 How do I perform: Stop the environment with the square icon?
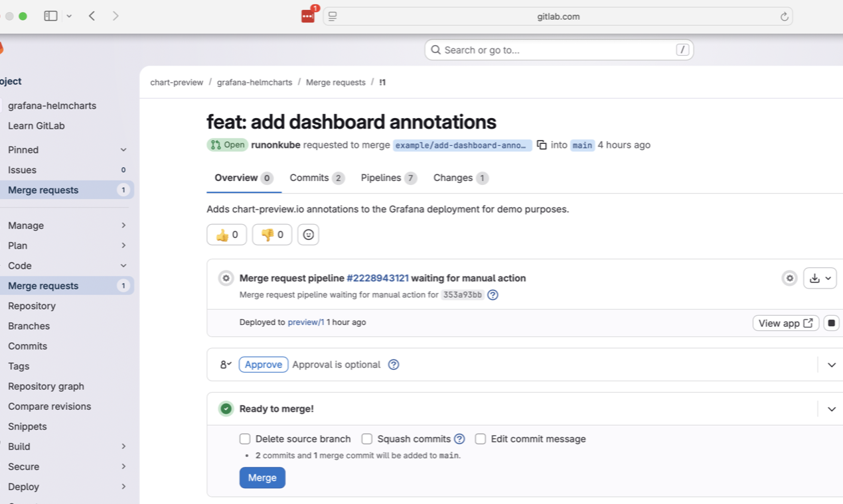click(831, 324)
